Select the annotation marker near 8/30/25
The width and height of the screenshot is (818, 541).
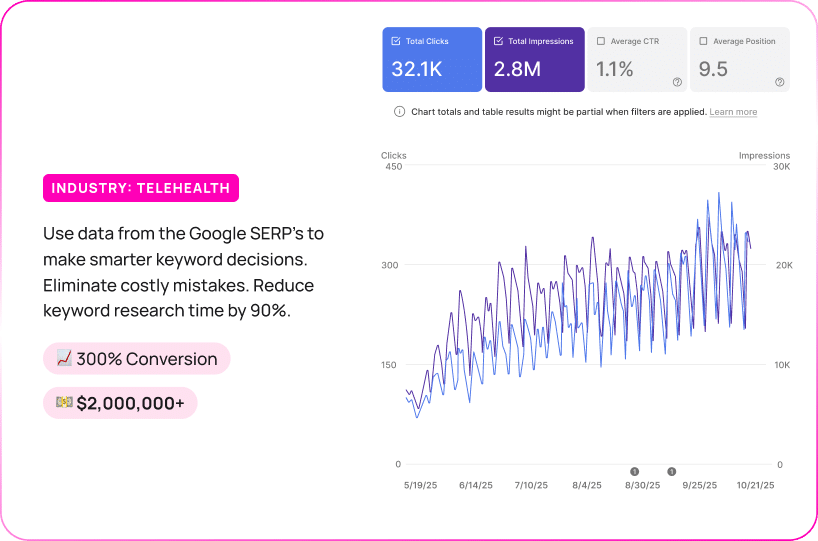(x=634, y=471)
